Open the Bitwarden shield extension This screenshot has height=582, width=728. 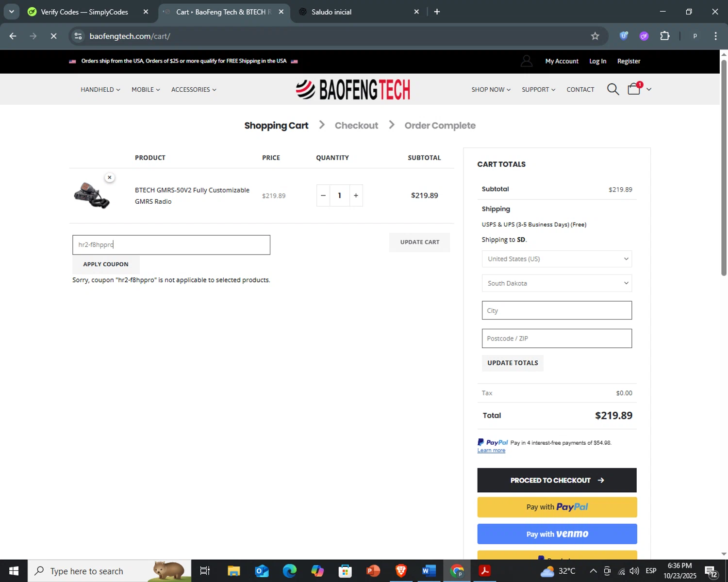click(x=624, y=36)
